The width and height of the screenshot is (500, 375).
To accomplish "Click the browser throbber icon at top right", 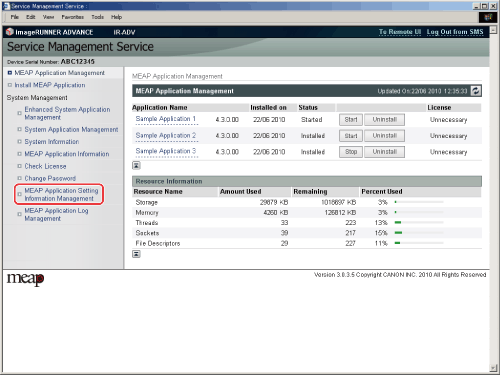I will 488,17.
